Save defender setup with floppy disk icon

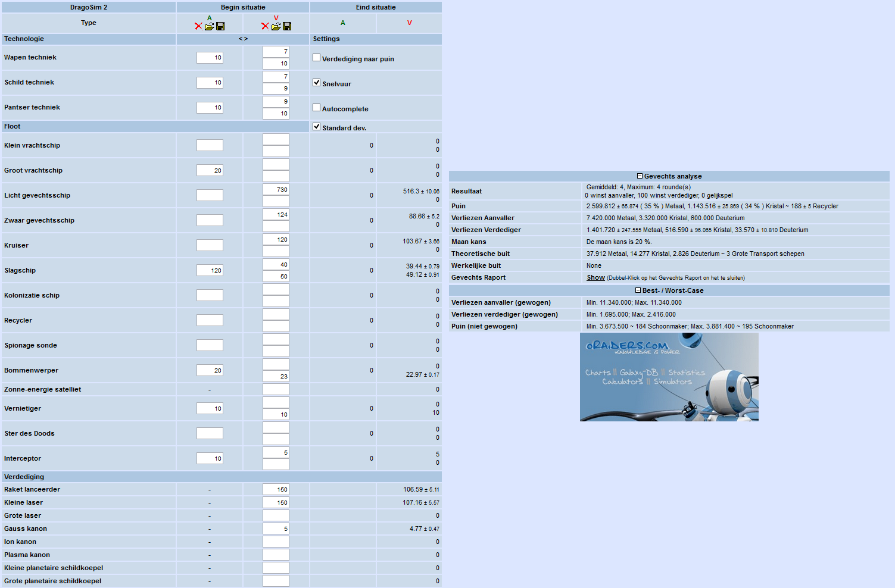(x=287, y=26)
